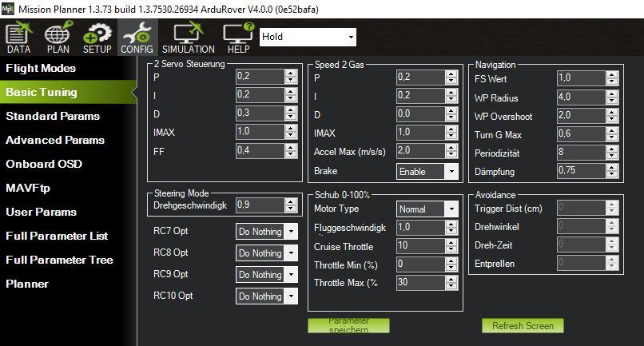Image resolution: width=644 pixels, height=346 pixels.
Task: Open the RC8 Opt dropdown
Action: pos(267,253)
